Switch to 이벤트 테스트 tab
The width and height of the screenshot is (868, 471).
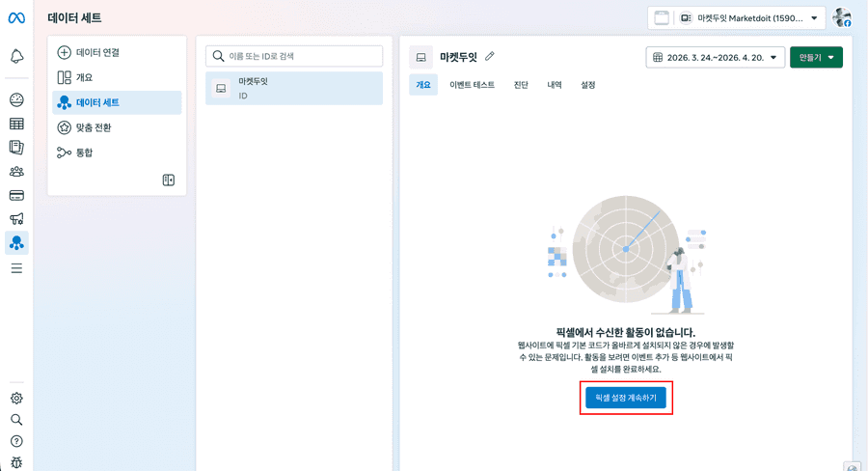(x=472, y=85)
